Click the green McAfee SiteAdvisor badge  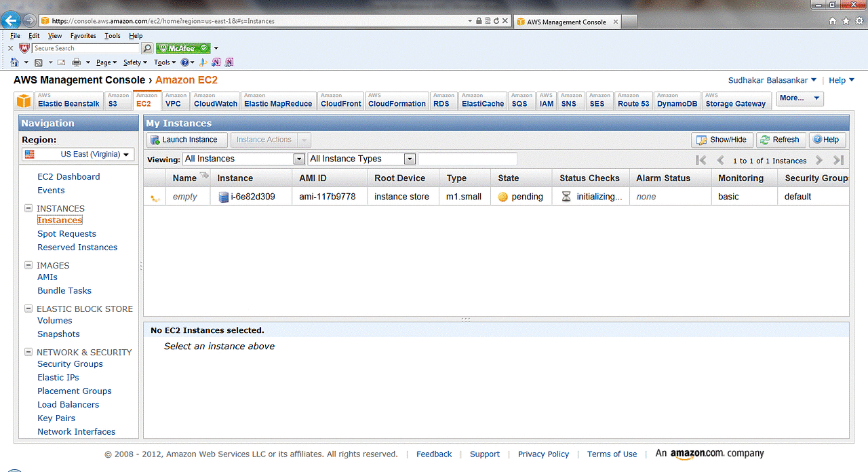[x=183, y=48]
